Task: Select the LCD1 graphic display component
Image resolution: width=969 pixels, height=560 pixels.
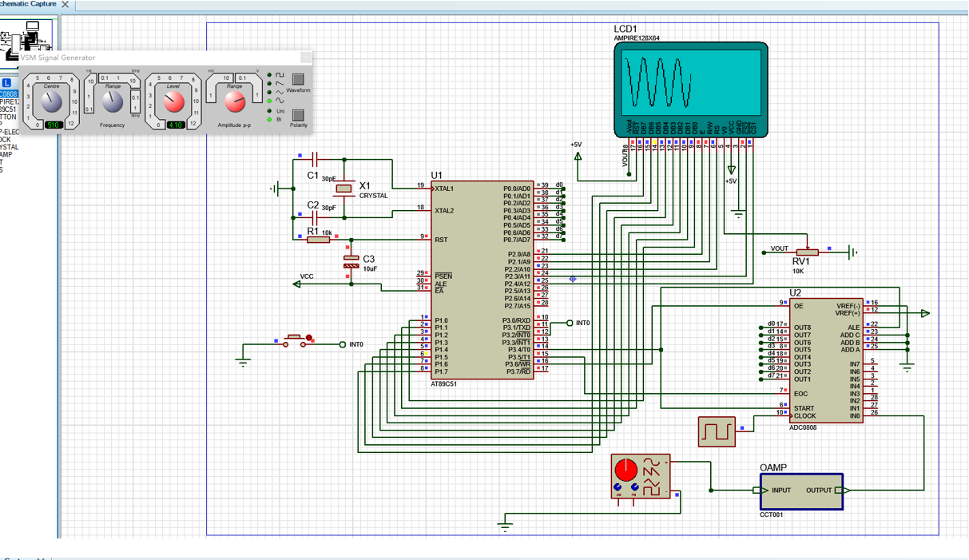Action: (x=691, y=89)
